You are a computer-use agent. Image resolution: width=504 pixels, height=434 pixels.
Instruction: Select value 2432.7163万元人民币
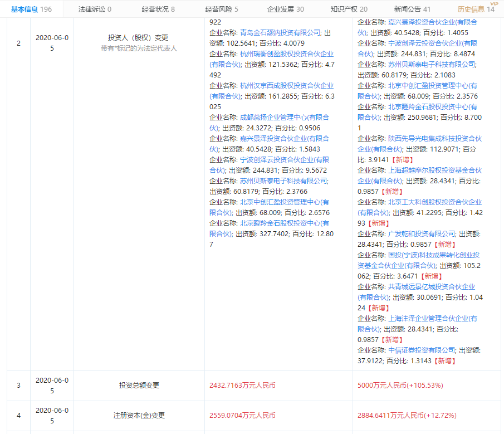(242, 385)
